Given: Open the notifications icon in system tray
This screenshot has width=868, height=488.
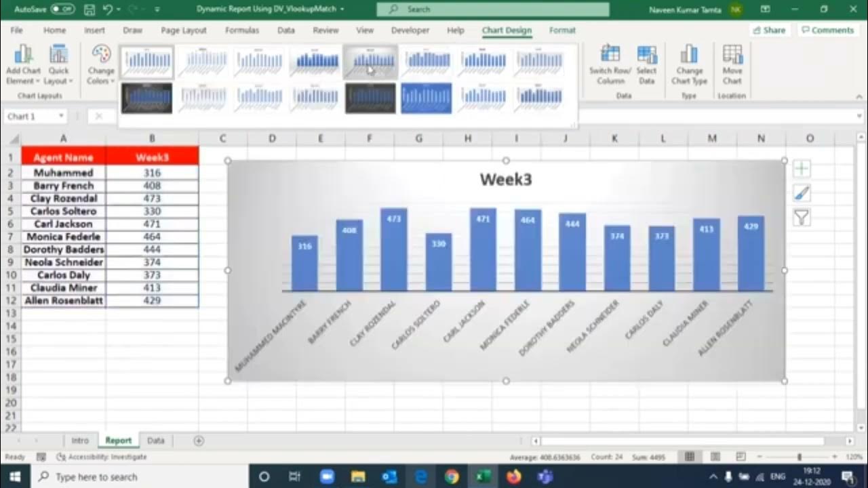Looking at the screenshot, I should pyautogui.click(x=848, y=476).
